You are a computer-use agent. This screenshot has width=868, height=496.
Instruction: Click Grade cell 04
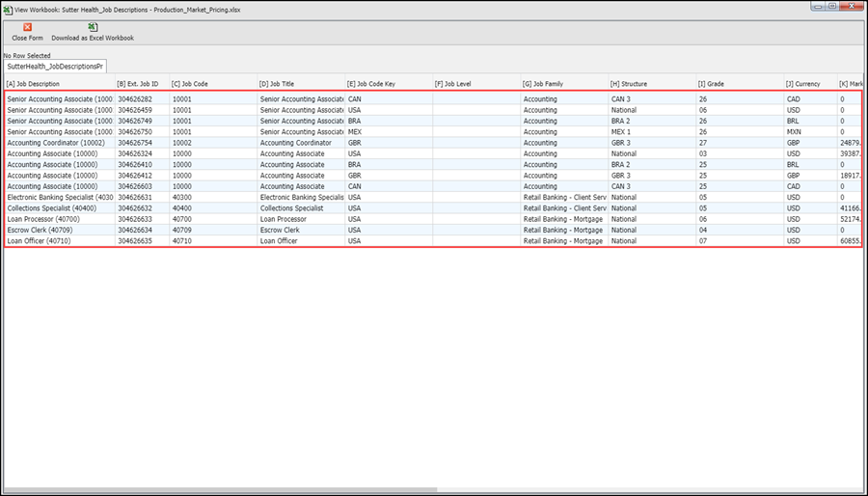coord(740,230)
